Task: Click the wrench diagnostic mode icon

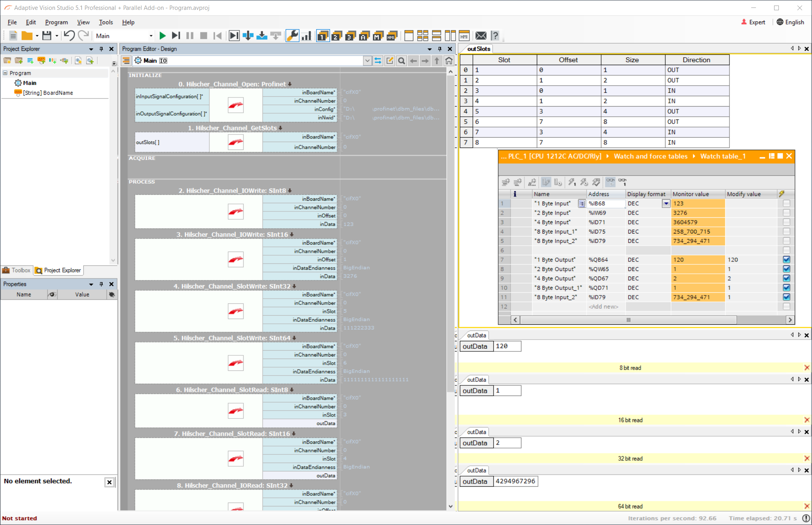Action: coord(292,36)
